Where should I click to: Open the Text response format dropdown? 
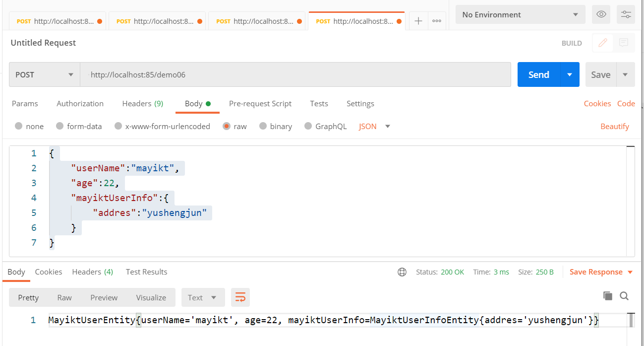pos(203,297)
